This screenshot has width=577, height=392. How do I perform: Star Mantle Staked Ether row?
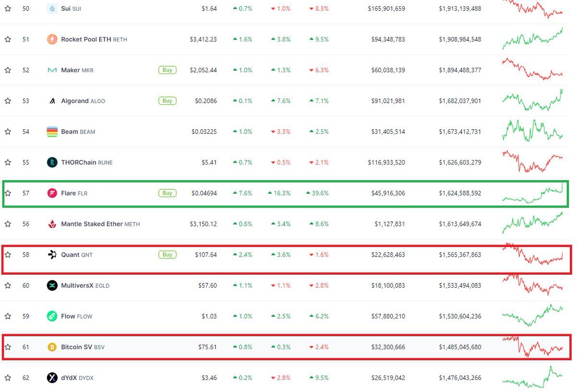[8, 224]
